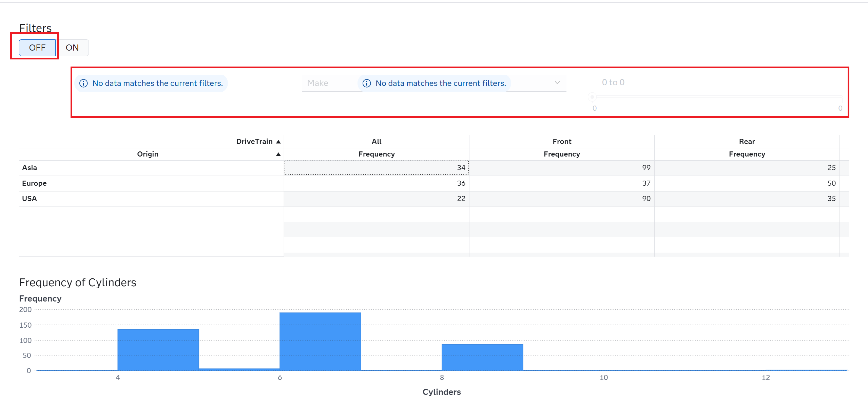Image resolution: width=868 pixels, height=402 pixels.
Task: Click the range slider handle at zero
Action: 592,97
